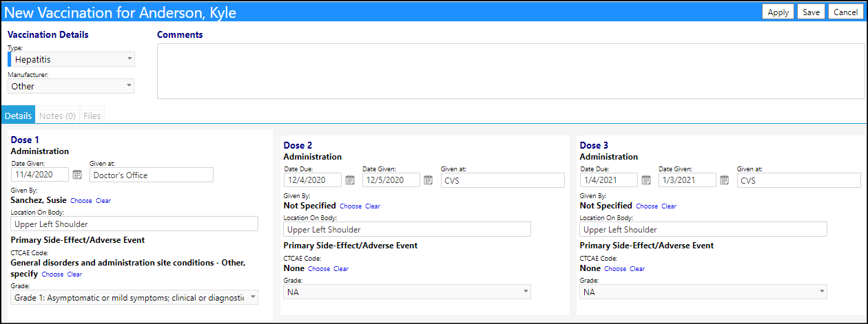Open calendar picker for Dose 3 Date Given

725,180
